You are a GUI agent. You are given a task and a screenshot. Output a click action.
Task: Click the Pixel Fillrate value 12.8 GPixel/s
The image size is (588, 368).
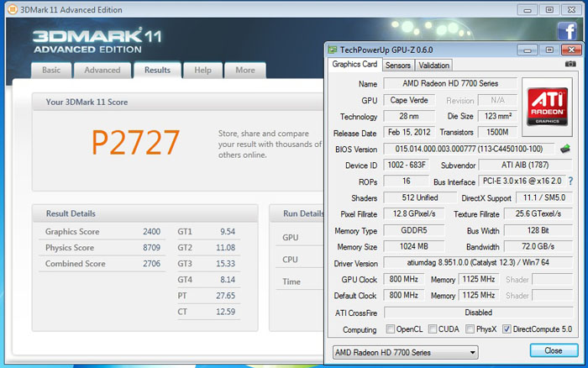[x=414, y=213]
